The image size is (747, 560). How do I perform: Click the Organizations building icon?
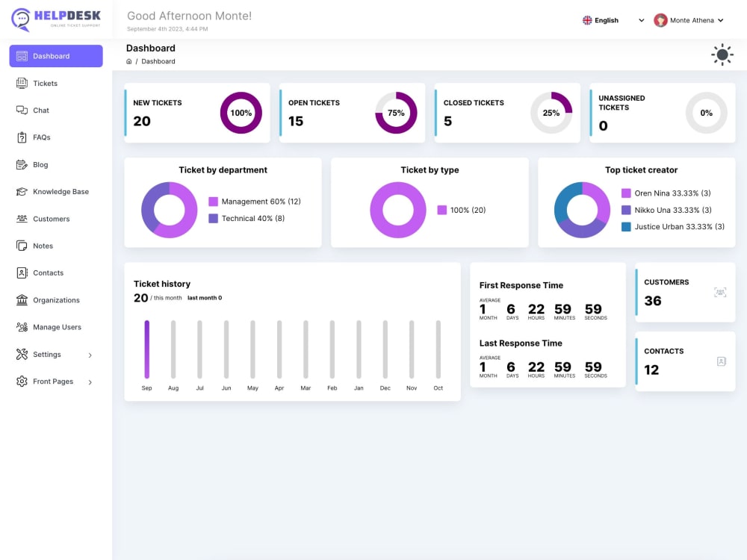pyautogui.click(x=22, y=300)
